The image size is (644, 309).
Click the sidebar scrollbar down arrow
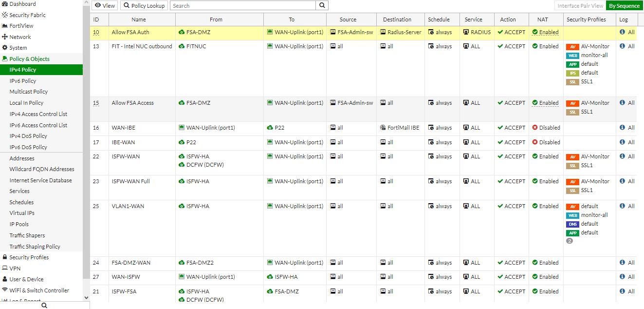[x=86, y=297]
